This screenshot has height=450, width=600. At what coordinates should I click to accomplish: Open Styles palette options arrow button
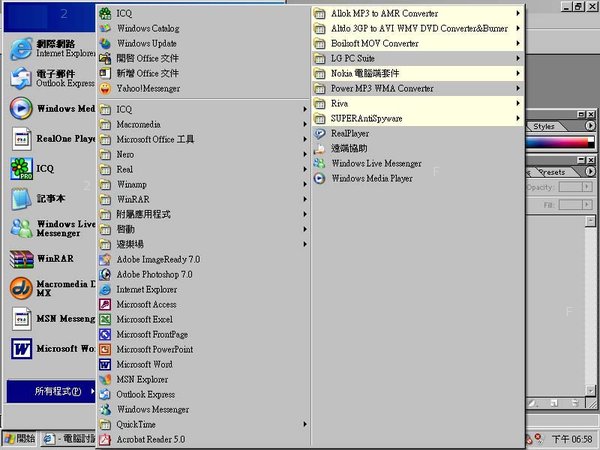click(590, 126)
